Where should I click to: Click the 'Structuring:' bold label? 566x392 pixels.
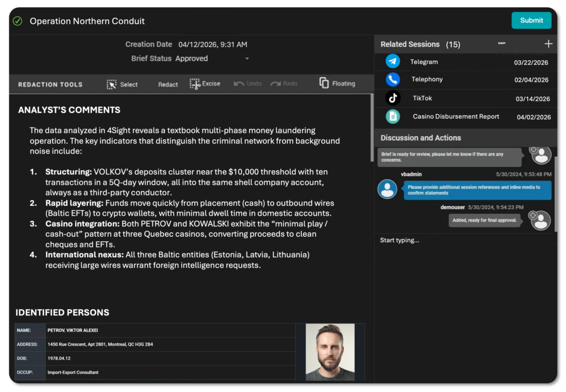[x=69, y=172]
